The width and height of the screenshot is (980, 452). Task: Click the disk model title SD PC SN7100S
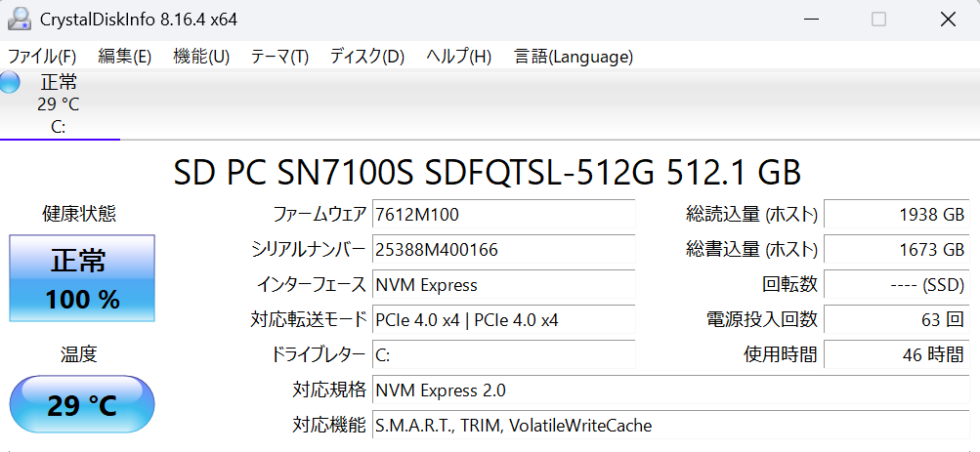pos(487,173)
